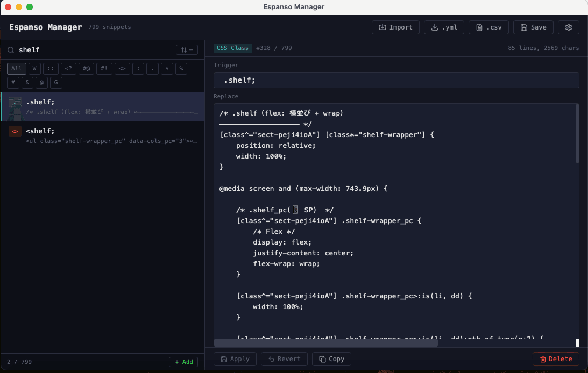The image size is (588, 373).
Task: Toggle the '.' filter chip
Action: [x=152, y=69]
